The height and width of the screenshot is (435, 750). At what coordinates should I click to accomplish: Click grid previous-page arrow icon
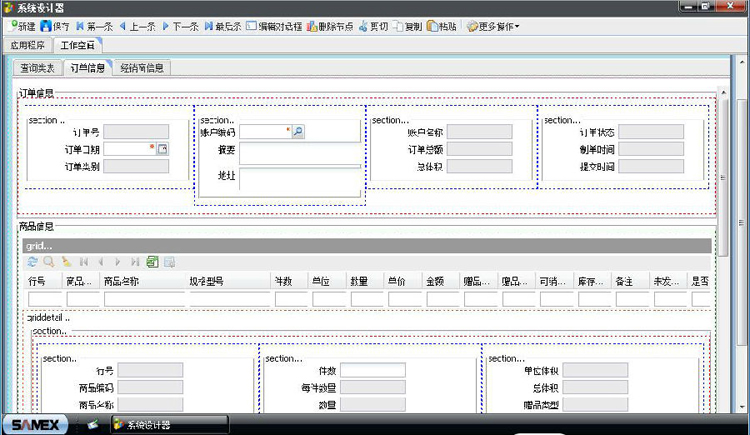100,262
